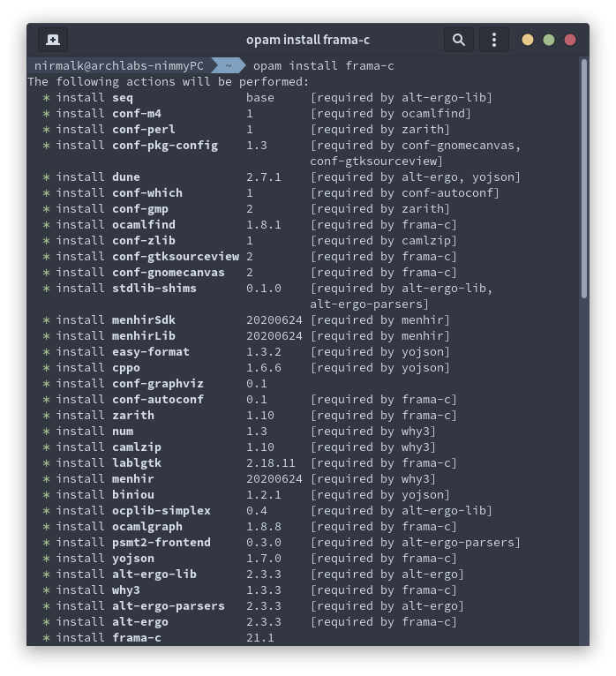Click '[required by camlzip]' text
The height and width of the screenshot is (676, 616).
[x=384, y=241]
